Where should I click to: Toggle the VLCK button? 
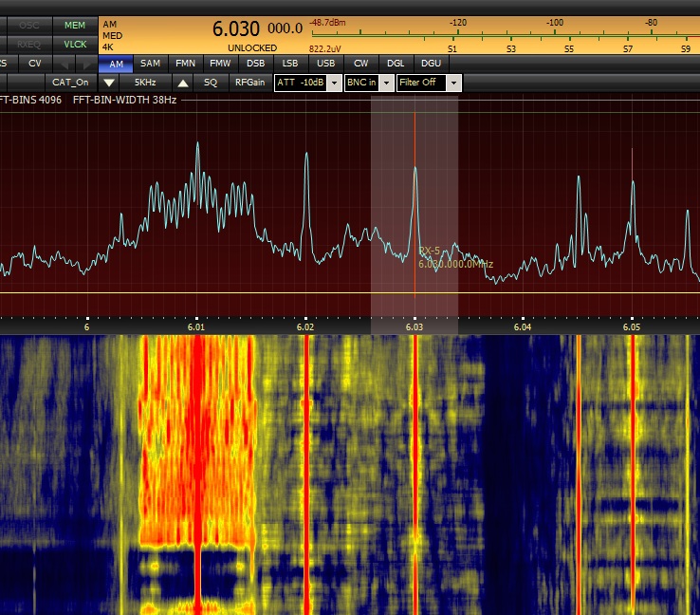[x=75, y=45]
